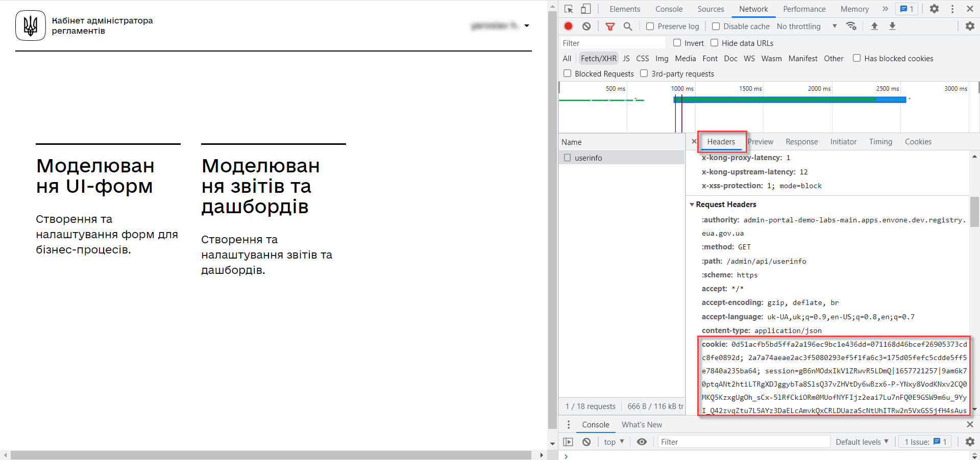
Task: Click the console Filter input field
Action: [x=744, y=442]
